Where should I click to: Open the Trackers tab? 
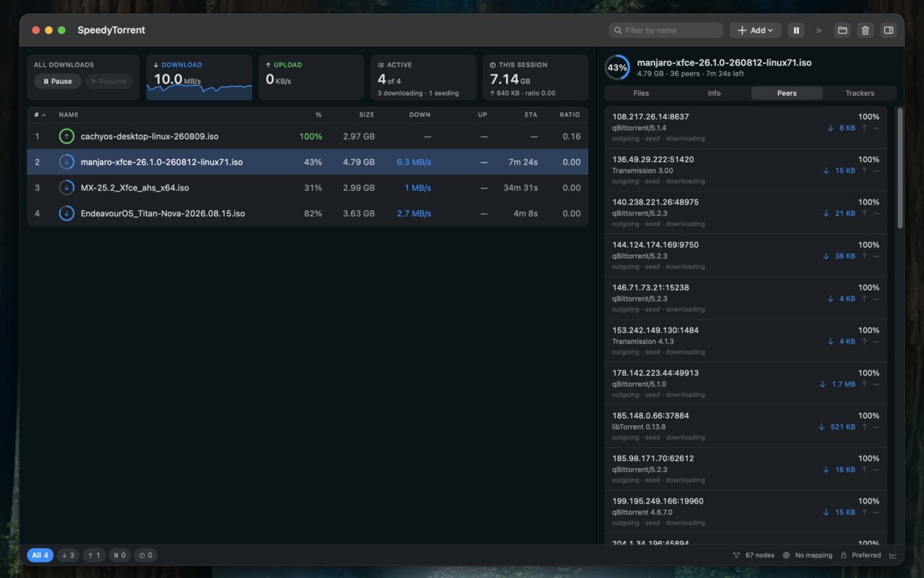tap(860, 93)
